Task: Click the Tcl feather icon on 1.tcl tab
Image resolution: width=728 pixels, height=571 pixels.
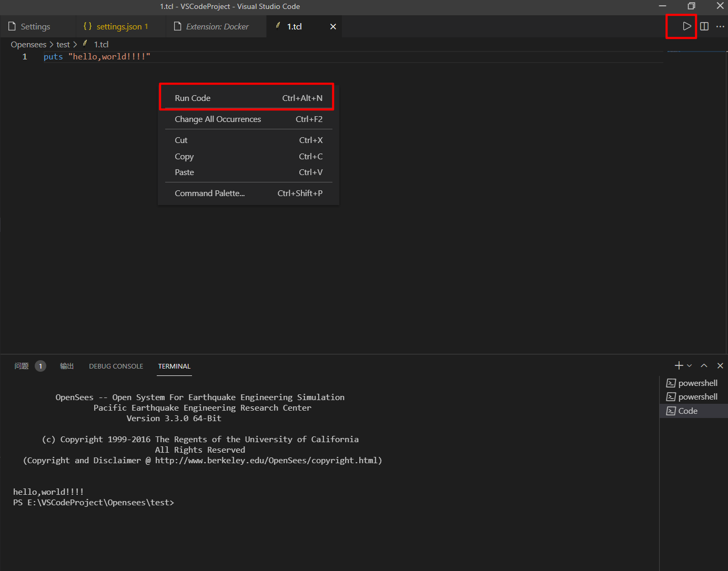Action: (278, 26)
